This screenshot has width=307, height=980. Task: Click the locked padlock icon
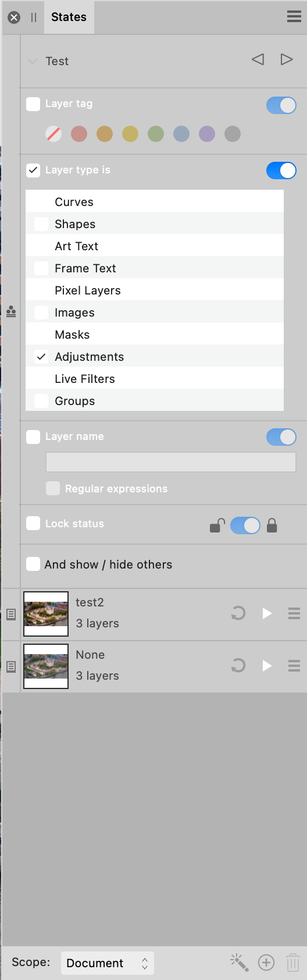pyautogui.click(x=272, y=525)
